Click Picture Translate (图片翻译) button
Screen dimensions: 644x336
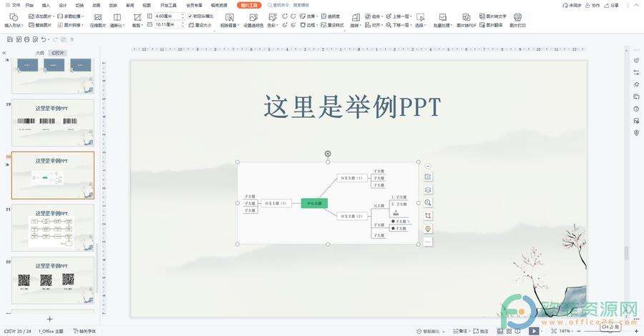pos(491,25)
